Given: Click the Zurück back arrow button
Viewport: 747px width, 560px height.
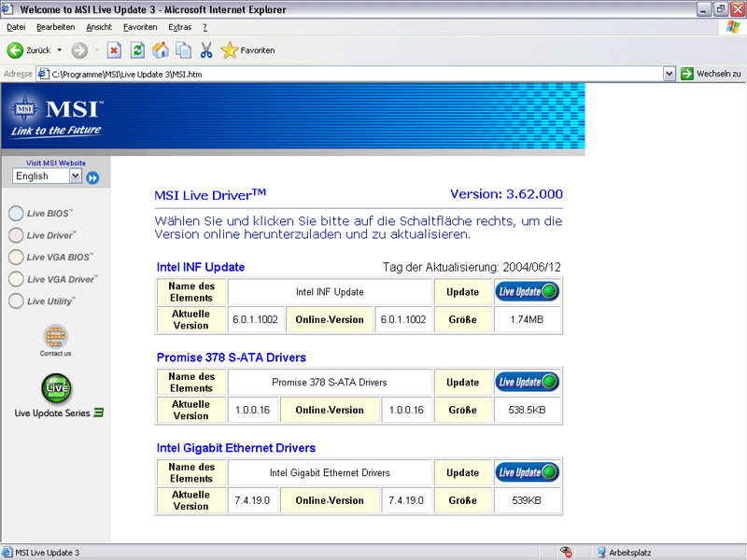Looking at the screenshot, I should click(x=29, y=50).
